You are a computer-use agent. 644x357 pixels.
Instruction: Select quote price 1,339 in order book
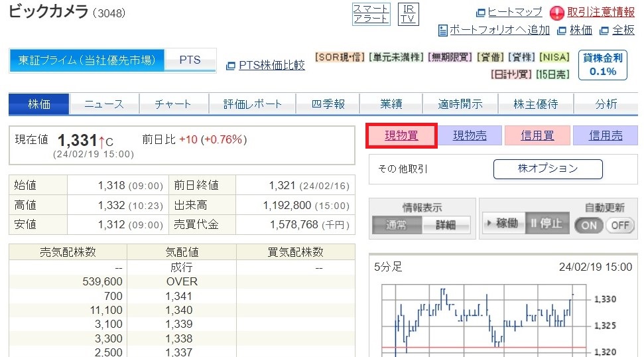(178, 324)
